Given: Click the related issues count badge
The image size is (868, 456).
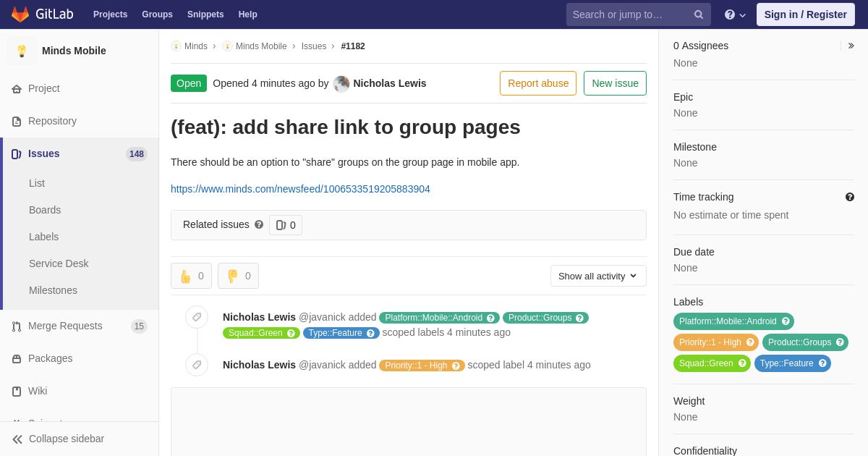Looking at the screenshot, I should [x=286, y=225].
